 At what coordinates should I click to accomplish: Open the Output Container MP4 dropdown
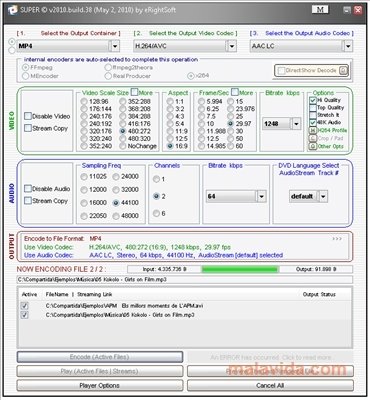114,46
